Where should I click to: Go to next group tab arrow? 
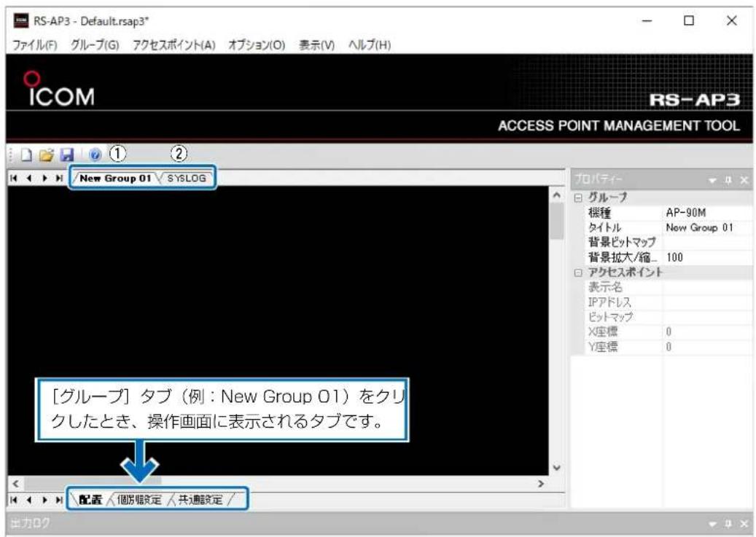point(44,179)
